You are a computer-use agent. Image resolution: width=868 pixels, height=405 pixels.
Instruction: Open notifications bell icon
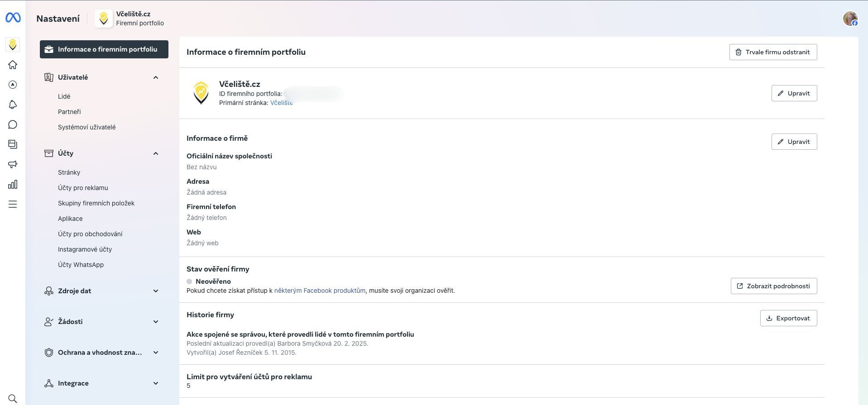13,105
